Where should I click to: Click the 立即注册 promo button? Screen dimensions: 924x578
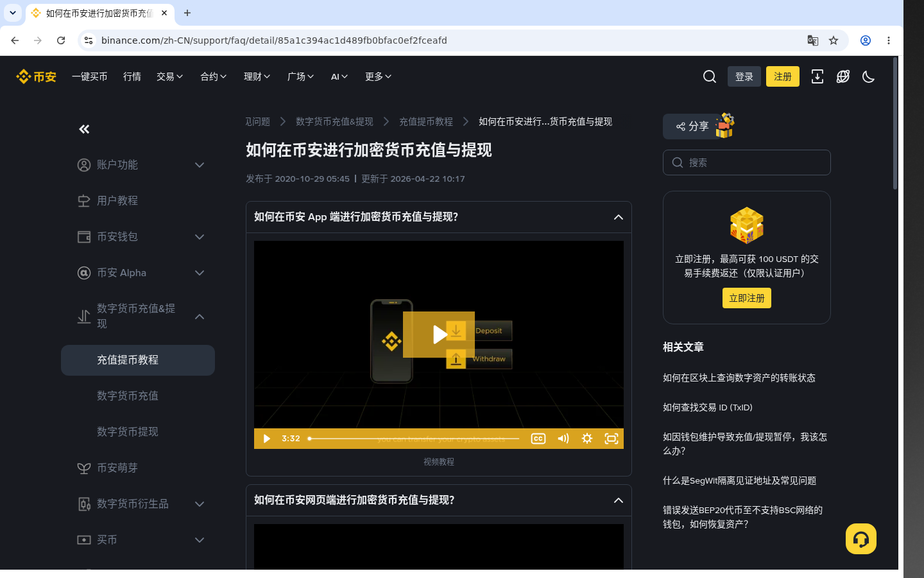747,298
